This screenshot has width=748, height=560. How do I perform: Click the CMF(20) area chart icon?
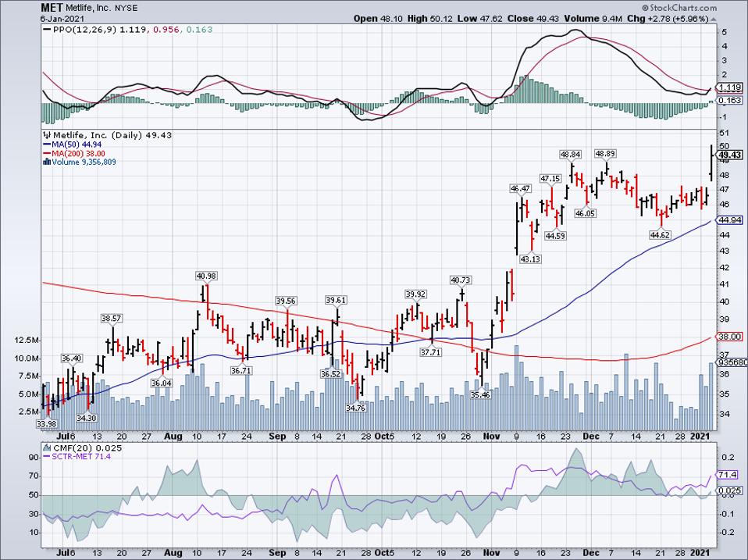pyautogui.click(x=47, y=448)
